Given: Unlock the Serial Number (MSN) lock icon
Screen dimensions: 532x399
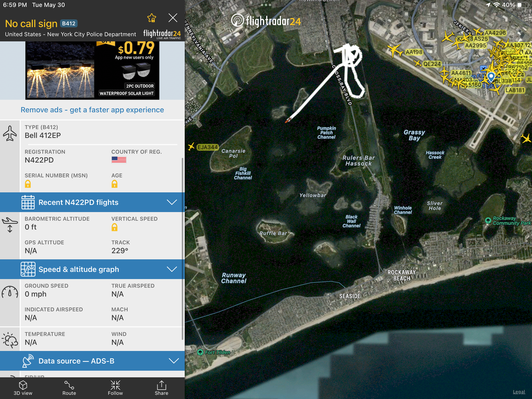Looking at the screenshot, I should [28, 184].
